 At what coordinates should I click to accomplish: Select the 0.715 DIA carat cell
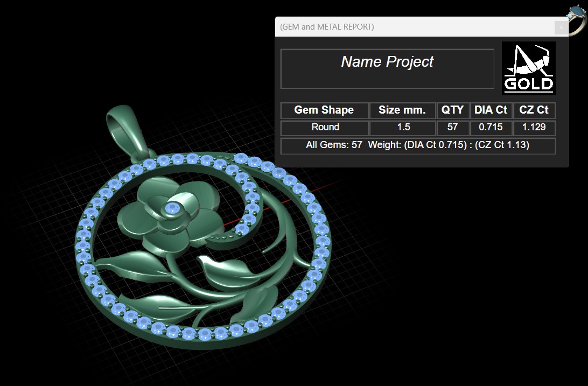point(491,128)
